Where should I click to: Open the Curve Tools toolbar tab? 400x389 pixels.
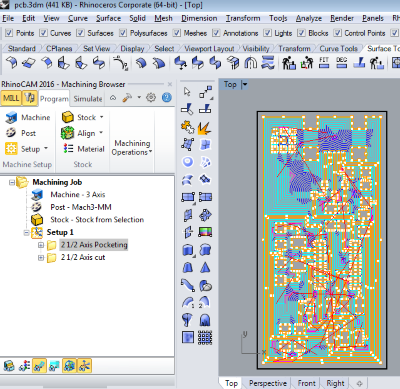pyautogui.click(x=338, y=49)
